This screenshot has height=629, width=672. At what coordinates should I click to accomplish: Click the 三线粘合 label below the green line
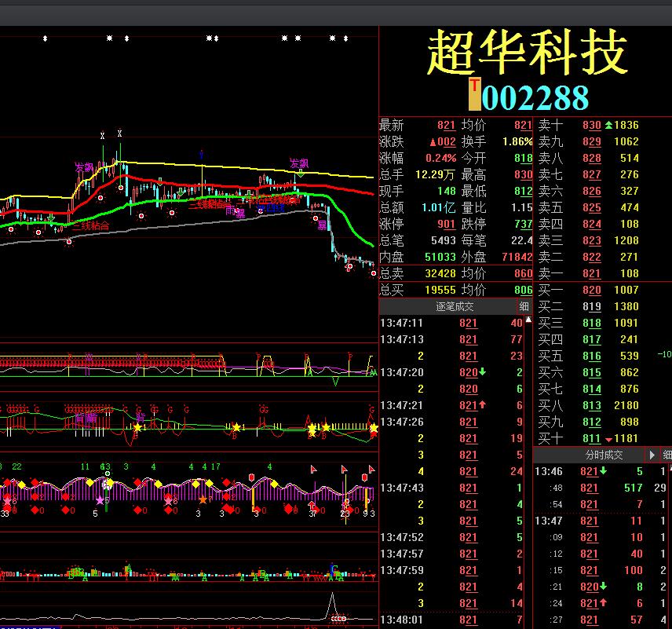(90, 225)
